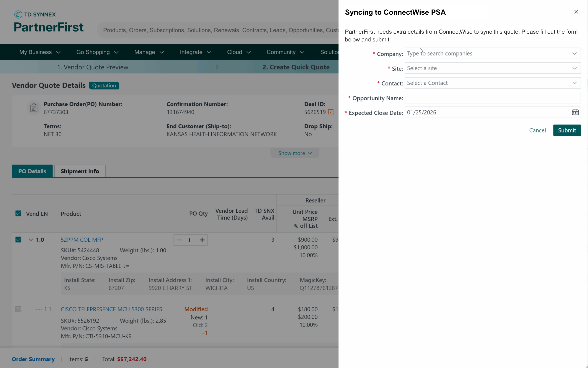
Task: Go to step 2 Create Quick Quote
Action: pyautogui.click(x=296, y=67)
